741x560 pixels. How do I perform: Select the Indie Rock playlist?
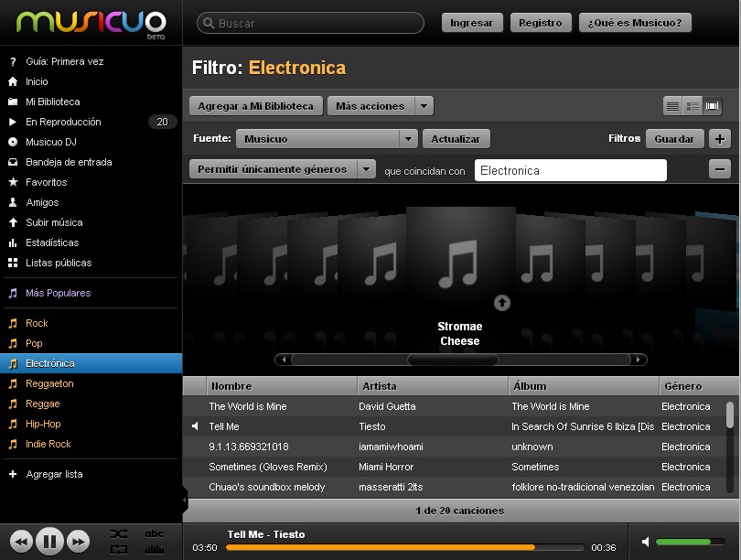91,444
